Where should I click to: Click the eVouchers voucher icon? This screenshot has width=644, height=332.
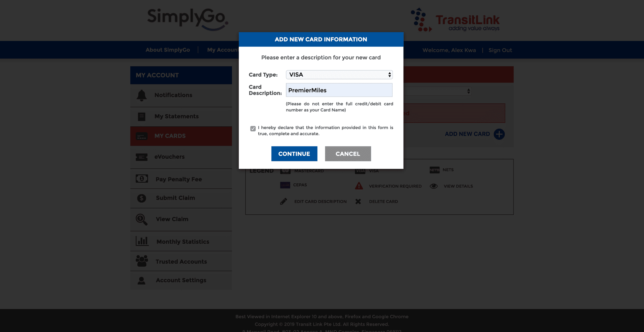point(142,157)
